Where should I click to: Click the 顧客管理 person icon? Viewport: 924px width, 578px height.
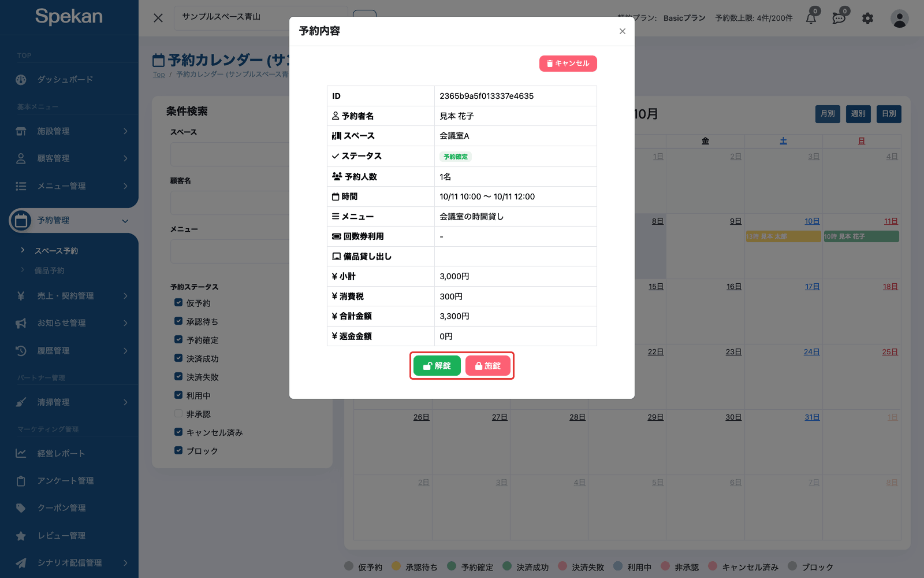click(21, 158)
